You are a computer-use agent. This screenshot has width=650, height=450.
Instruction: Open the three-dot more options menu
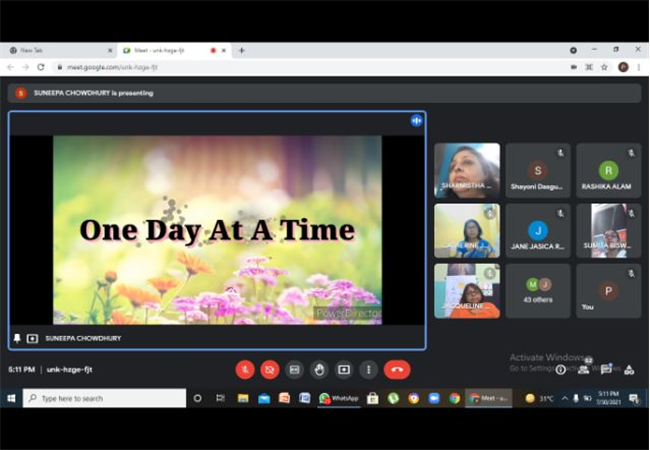[x=369, y=369]
